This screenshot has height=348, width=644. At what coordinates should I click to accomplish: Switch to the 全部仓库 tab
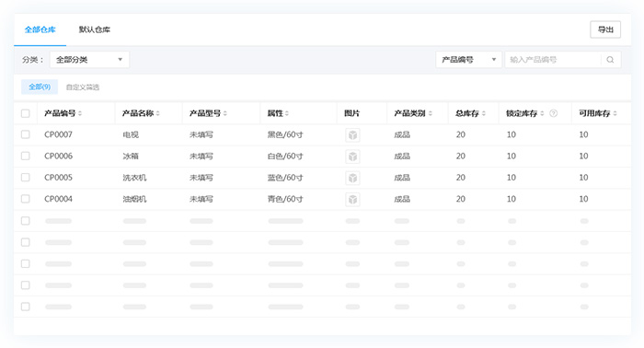tap(40, 29)
